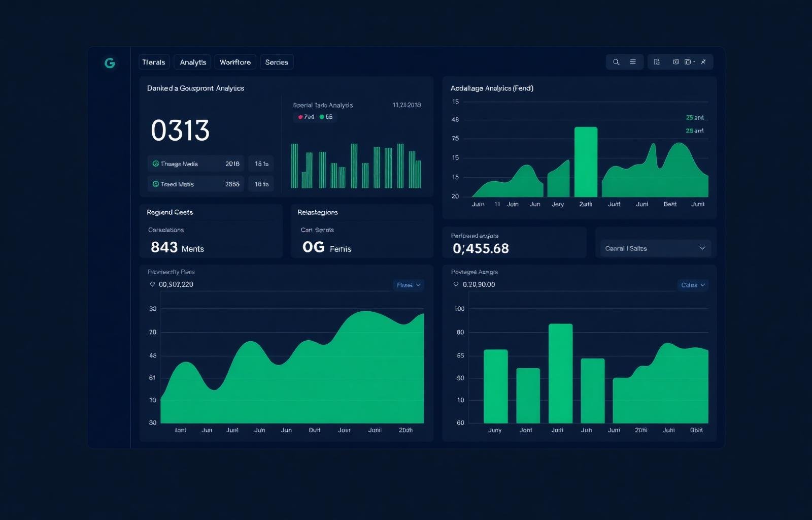Expand the Cales dropdown
Screen dimensions: 812x520
[x=693, y=285]
